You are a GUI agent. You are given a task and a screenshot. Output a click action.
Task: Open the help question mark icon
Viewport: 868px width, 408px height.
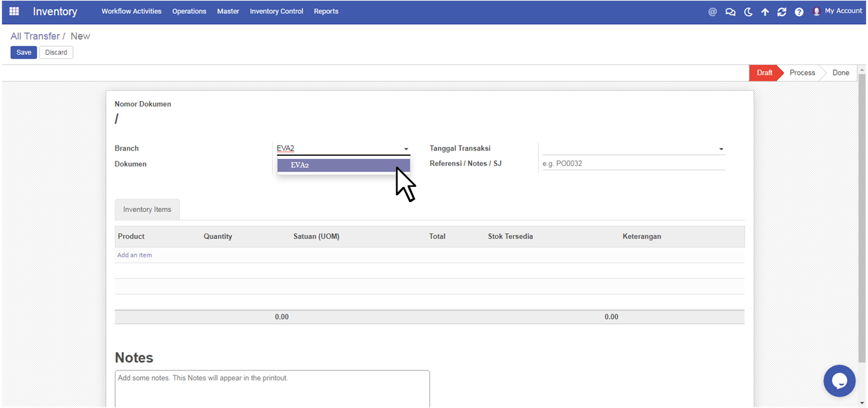(x=799, y=11)
